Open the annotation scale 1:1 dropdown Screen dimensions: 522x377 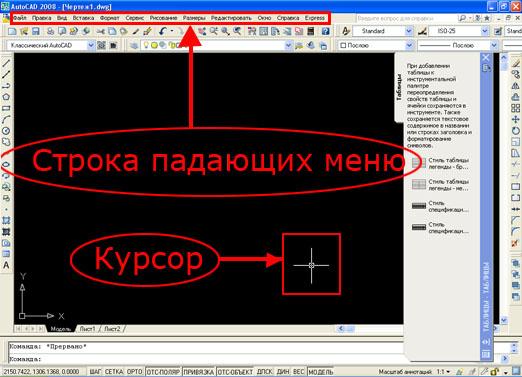(x=448, y=372)
